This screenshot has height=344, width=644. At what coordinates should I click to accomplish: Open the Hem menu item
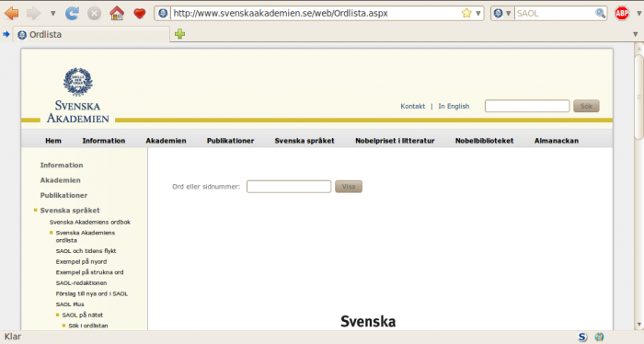(53, 141)
